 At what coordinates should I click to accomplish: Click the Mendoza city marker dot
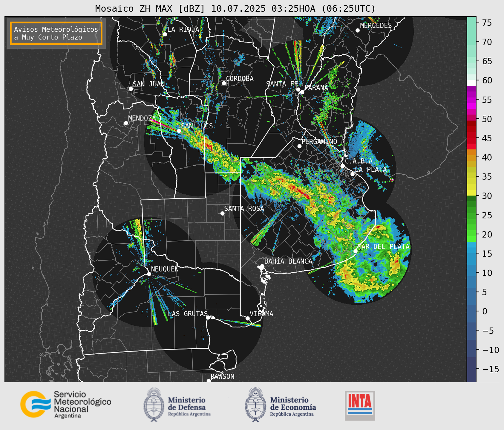click(126, 123)
